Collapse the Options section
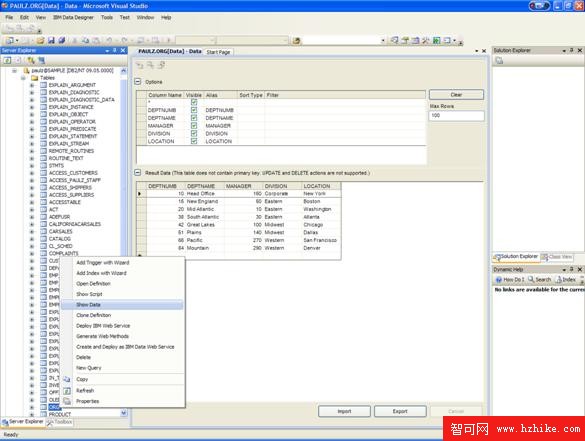Image resolution: width=585 pixels, height=441 pixels. tap(138, 82)
